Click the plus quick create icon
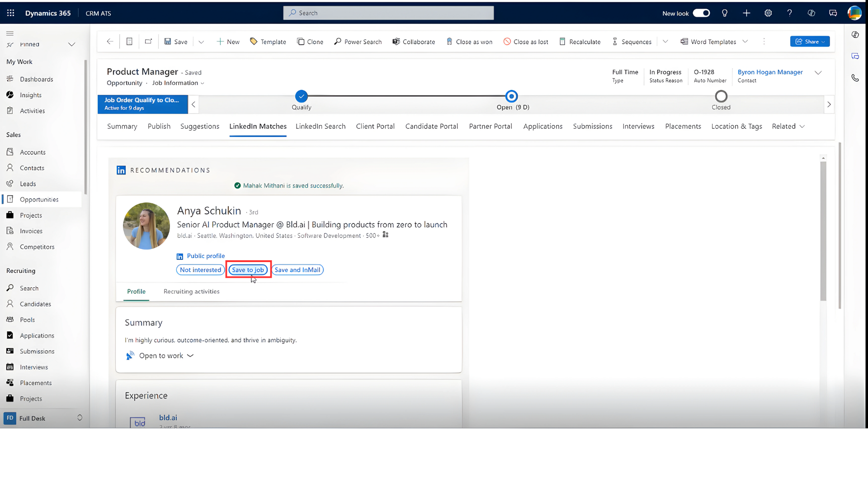The width and height of the screenshot is (868, 488). (x=746, y=13)
